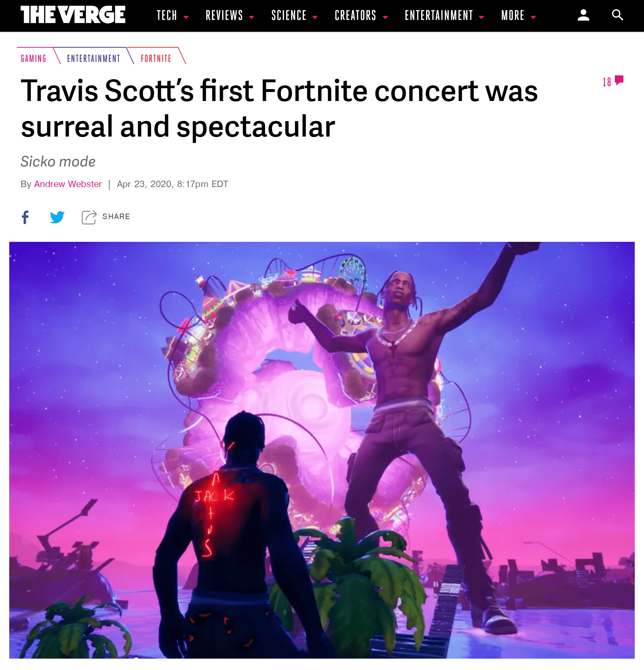Click the 18 comments count
This screenshot has height=670, width=644.
[607, 82]
